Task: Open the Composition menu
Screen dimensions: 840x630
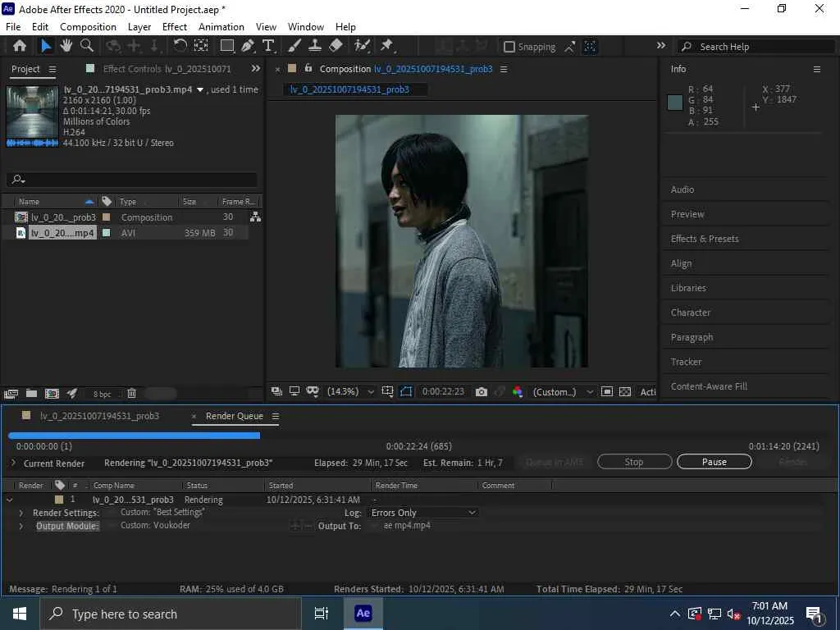Action: (88, 26)
